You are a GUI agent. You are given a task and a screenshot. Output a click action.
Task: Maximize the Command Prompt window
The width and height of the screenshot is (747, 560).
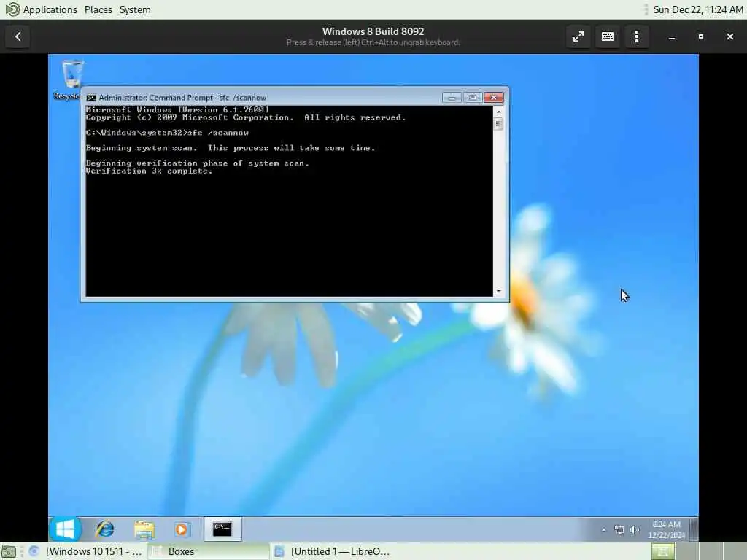(x=473, y=98)
